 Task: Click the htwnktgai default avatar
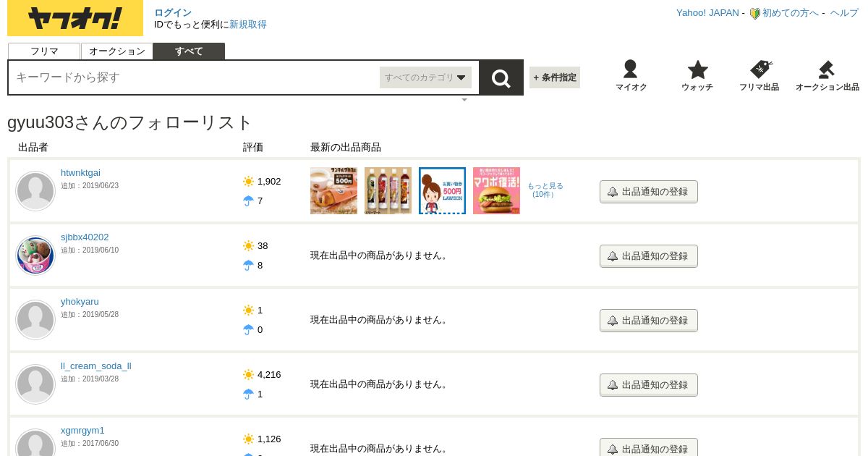point(35,191)
